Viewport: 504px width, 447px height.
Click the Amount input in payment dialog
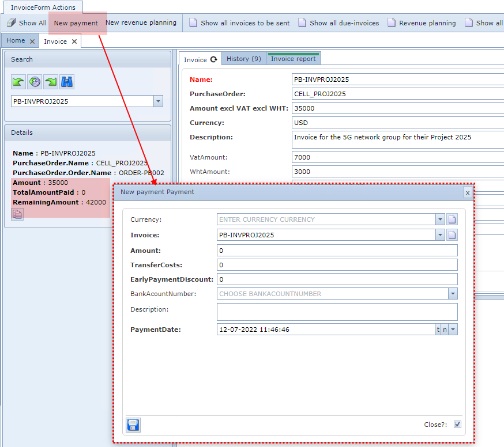point(337,251)
